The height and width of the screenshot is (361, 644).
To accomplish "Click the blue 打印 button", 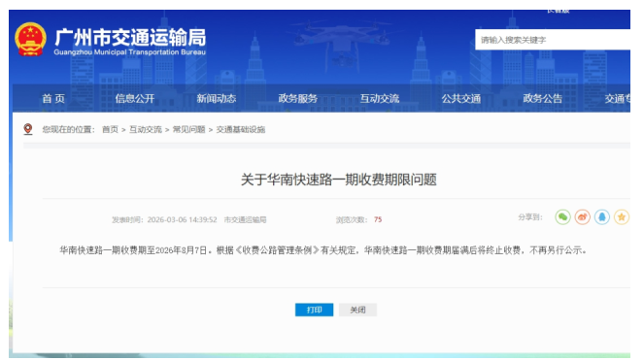I will [314, 310].
